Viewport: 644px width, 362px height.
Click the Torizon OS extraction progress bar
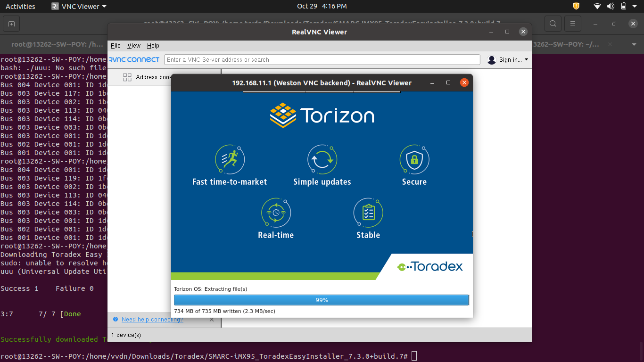click(x=322, y=300)
